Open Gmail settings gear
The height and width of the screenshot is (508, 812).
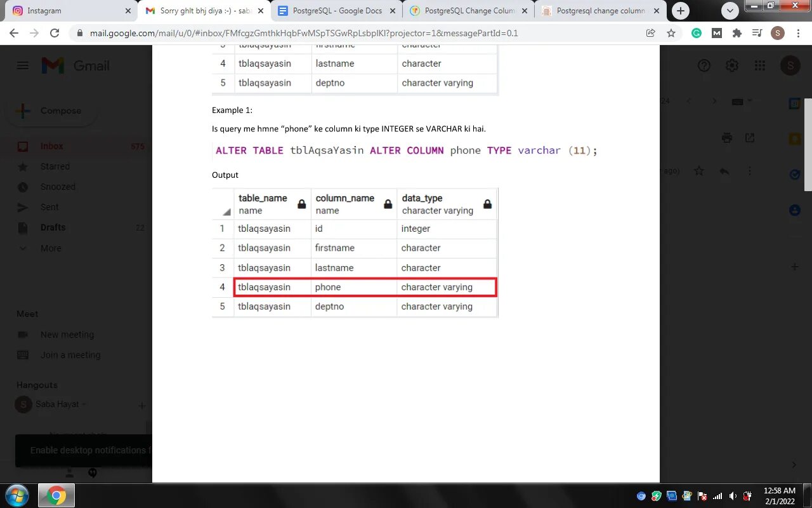pyautogui.click(x=732, y=65)
